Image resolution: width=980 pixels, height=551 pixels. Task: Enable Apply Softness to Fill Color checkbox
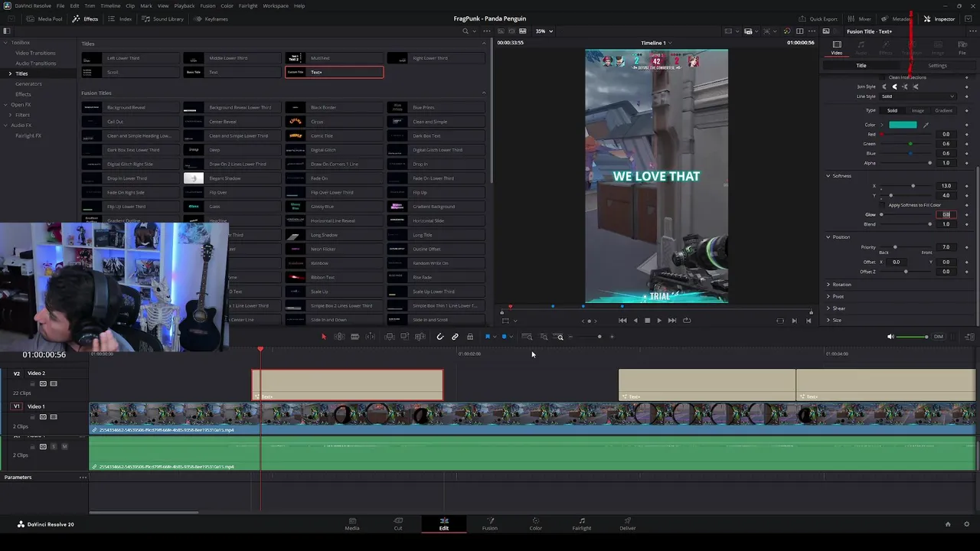point(884,205)
